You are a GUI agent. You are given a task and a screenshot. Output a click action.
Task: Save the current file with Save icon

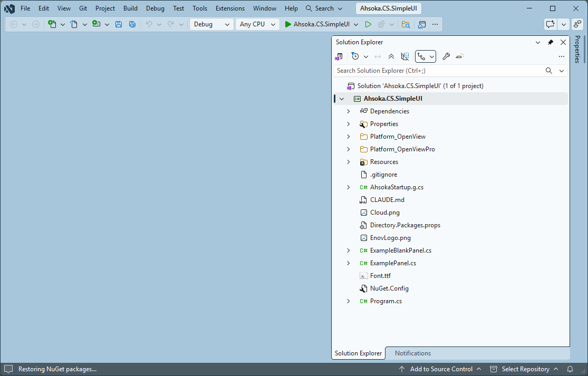tap(119, 24)
